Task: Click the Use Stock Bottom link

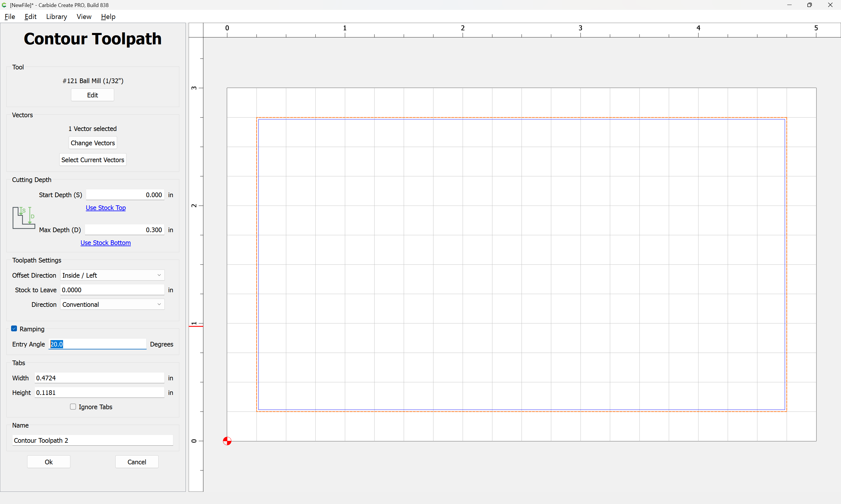Action: [x=105, y=242]
